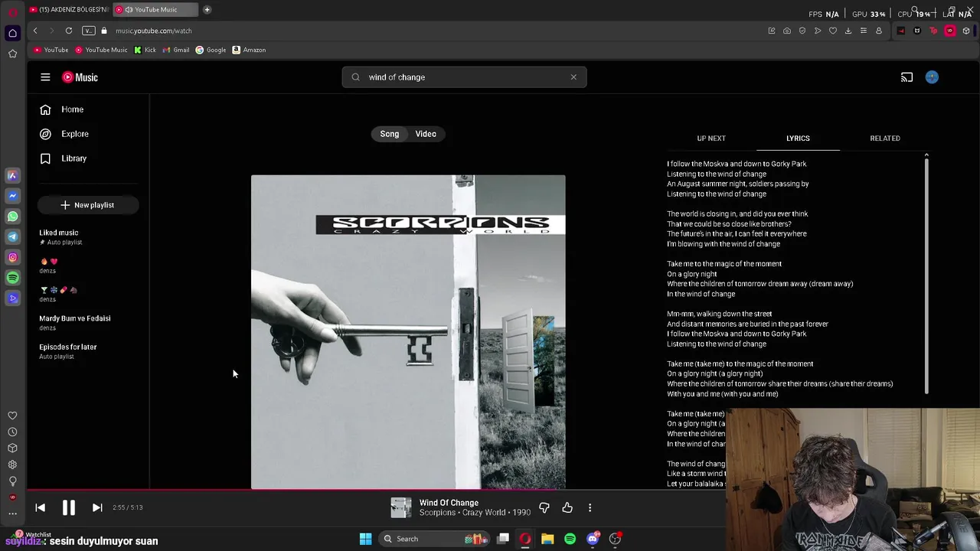
Task: Open the RELATED tab
Action: (x=885, y=139)
